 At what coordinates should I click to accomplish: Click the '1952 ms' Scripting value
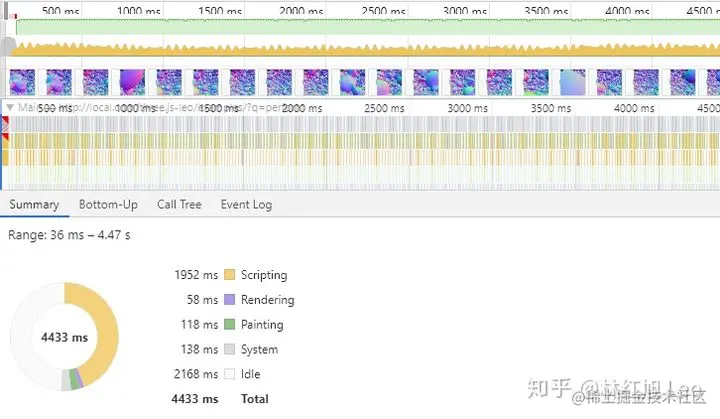coord(196,275)
